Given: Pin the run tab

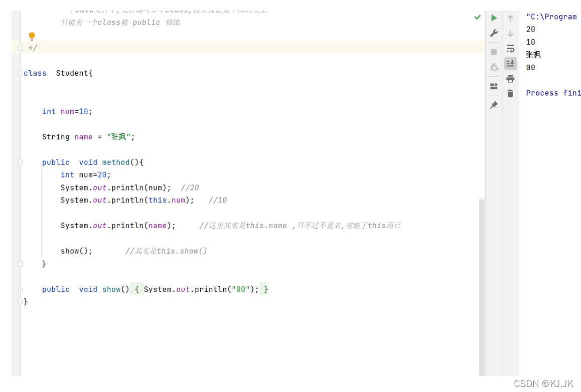Looking at the screenshot, I should (x=494, y=105).
